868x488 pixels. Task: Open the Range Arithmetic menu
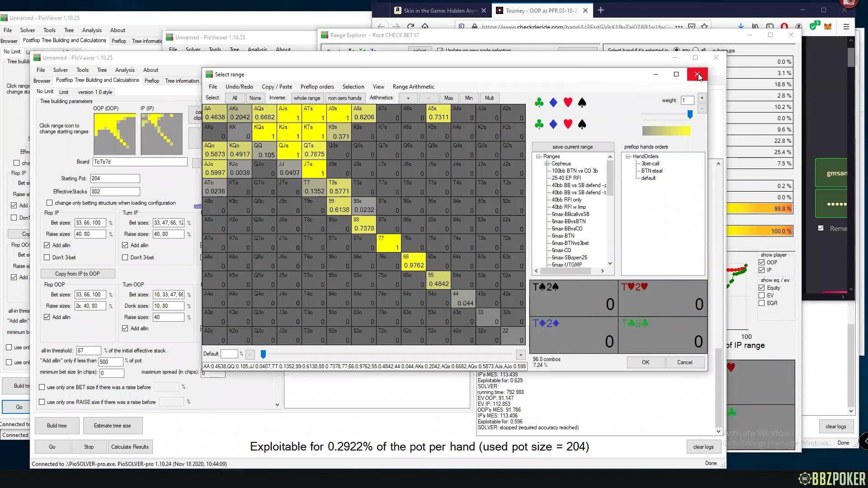[413, 87]
